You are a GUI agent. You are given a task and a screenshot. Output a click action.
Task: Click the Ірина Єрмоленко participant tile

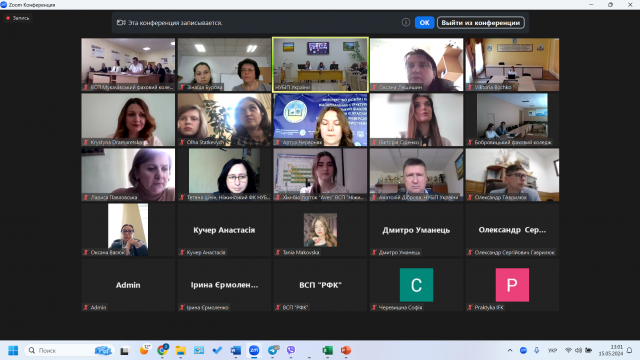(x=224, y=285)
